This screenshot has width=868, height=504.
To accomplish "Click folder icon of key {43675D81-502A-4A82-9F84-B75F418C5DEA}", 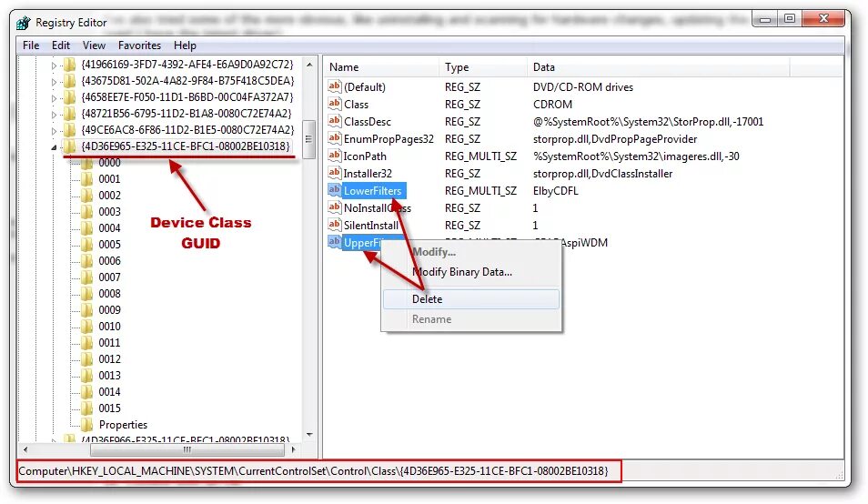I will point(69,81).
